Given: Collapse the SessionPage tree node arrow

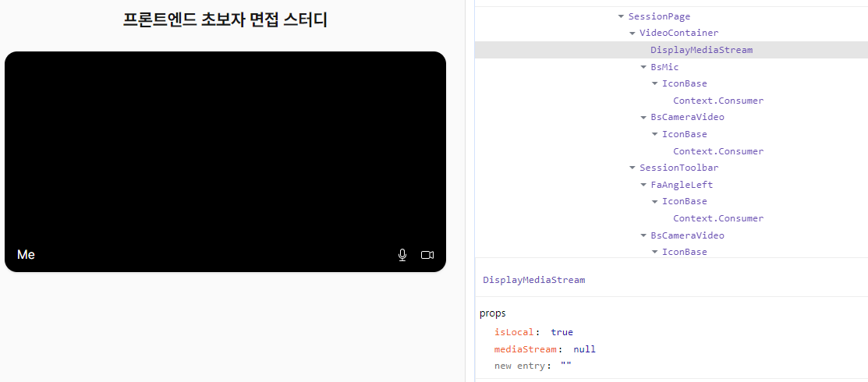Looking at the screenshot, I should (621, 16).
